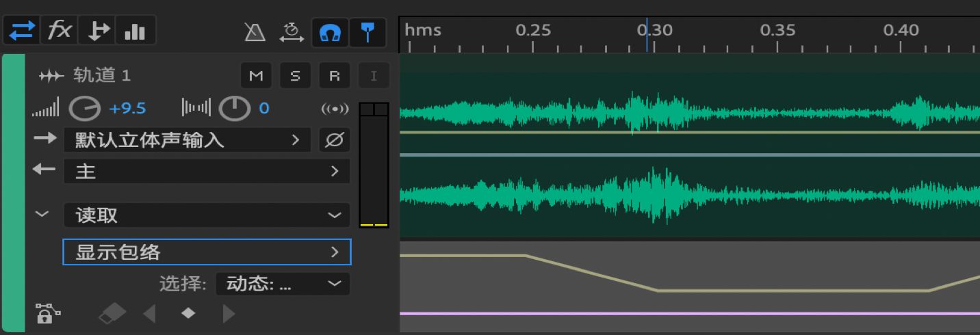Toggle snapping magnet icon

[330, 32]
